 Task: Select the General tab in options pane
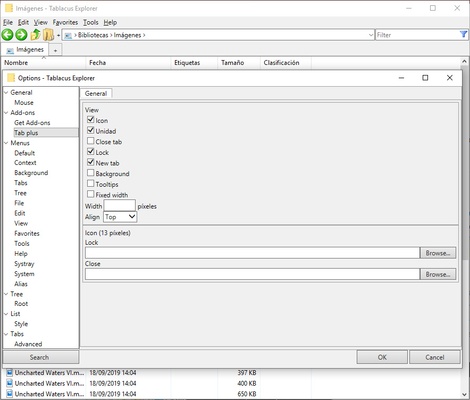tap(96, 93)
